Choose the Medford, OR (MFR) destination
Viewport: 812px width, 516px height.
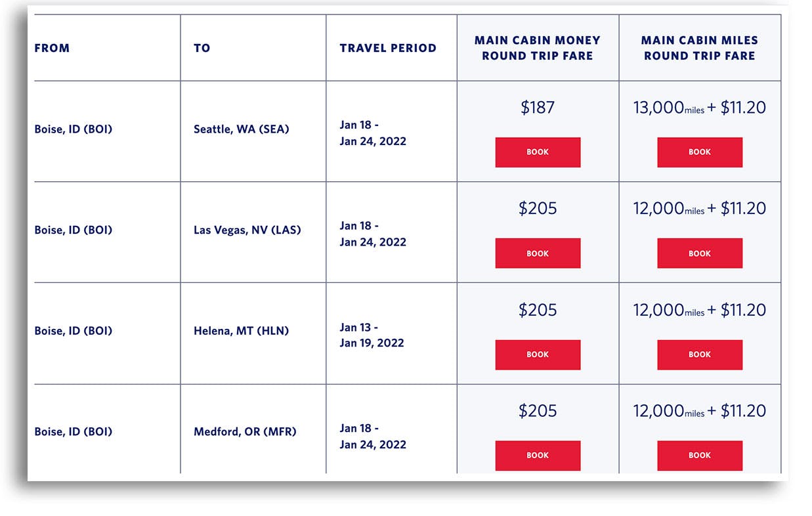[x=245, y=432]
